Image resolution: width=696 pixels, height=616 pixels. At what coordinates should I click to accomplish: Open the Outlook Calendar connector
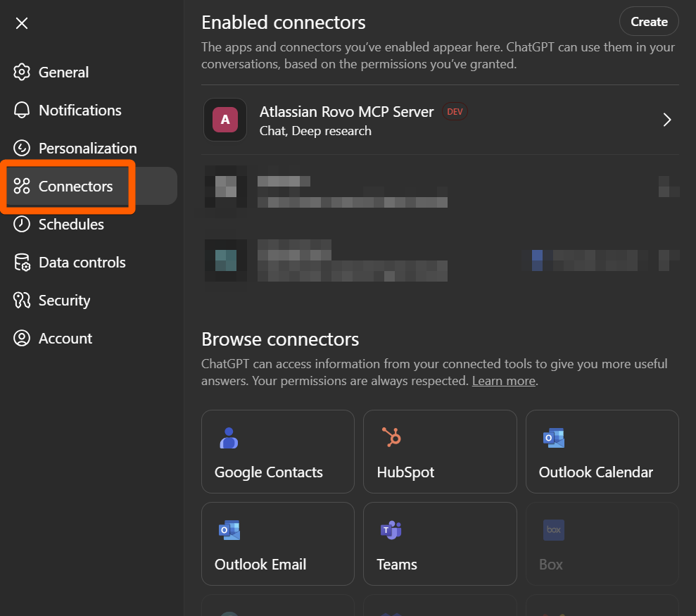(x=602, y=451)
